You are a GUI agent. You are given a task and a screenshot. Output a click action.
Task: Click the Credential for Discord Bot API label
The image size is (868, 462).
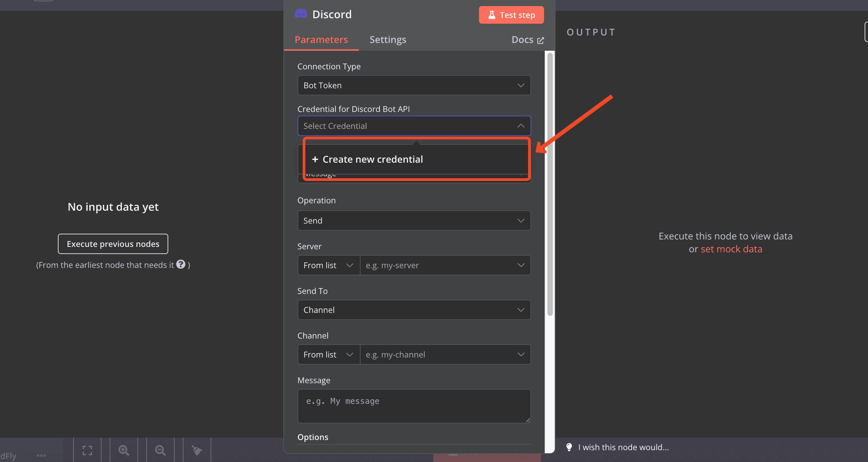click(x=353, y=109)
